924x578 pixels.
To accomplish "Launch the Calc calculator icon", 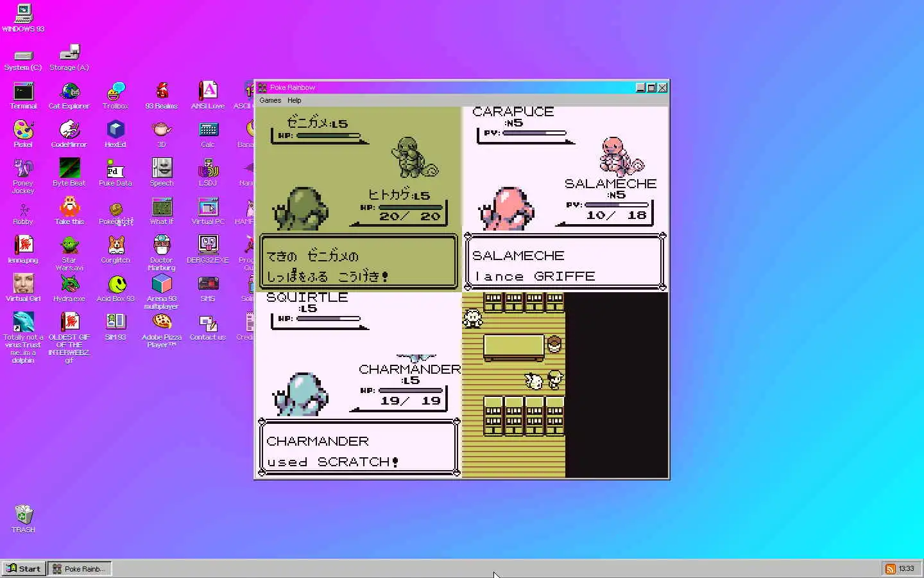I will (x=208, y=134).
